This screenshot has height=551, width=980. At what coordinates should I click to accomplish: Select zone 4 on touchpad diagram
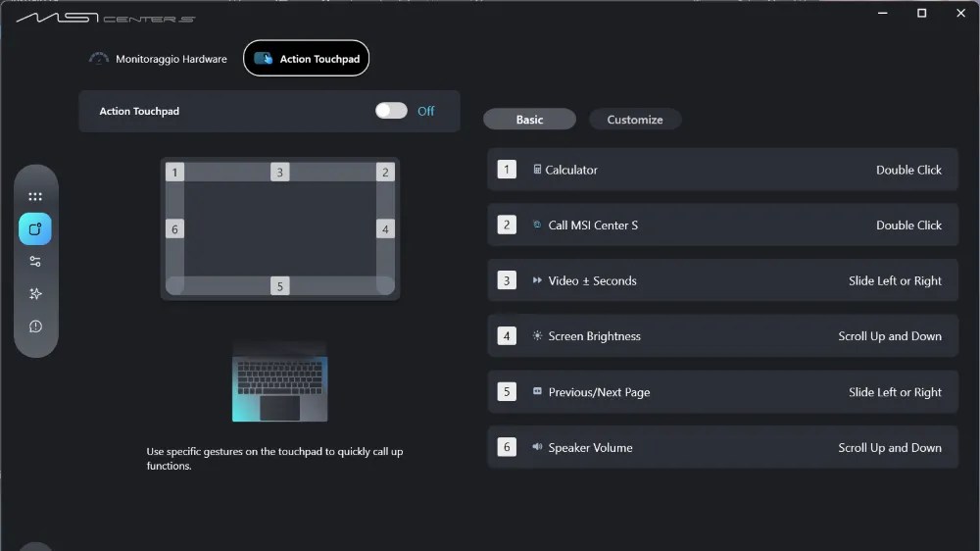coord(385,228)
